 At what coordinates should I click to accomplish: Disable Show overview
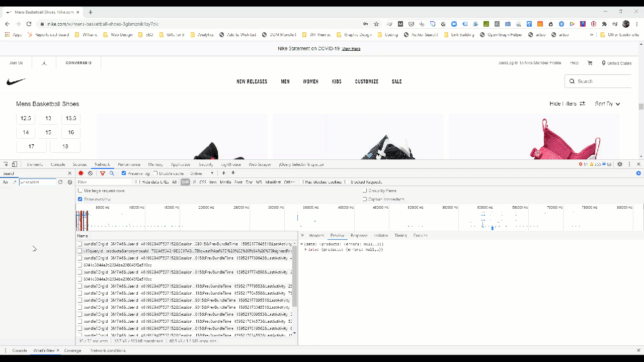tap(80, 199)
